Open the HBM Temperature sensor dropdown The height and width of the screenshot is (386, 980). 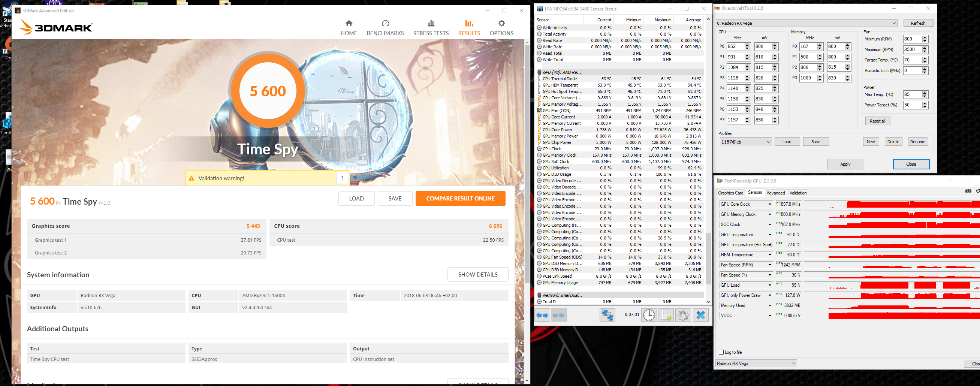tap(770, 255)
